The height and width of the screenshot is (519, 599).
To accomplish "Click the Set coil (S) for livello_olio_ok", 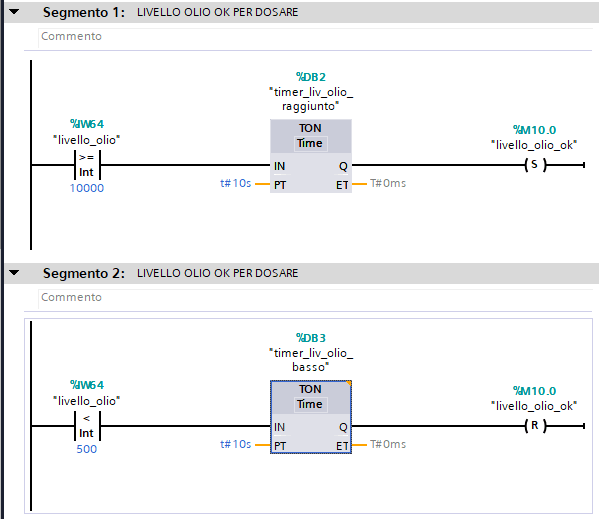I will point(535,165).
